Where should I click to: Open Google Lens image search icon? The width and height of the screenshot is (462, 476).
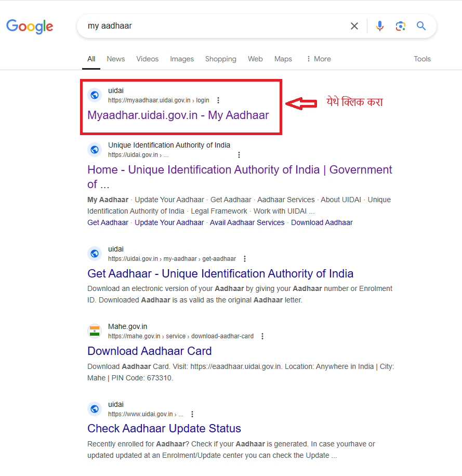click(x=400, y=26)
